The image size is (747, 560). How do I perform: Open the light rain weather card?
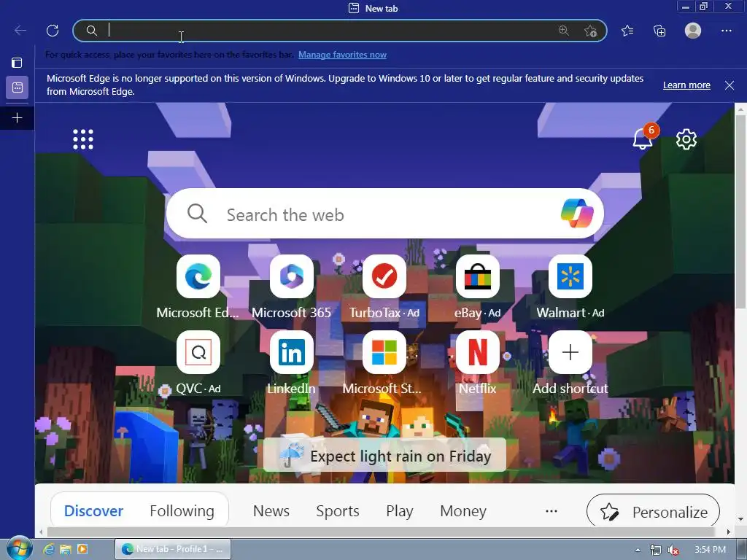pos(384,455)
